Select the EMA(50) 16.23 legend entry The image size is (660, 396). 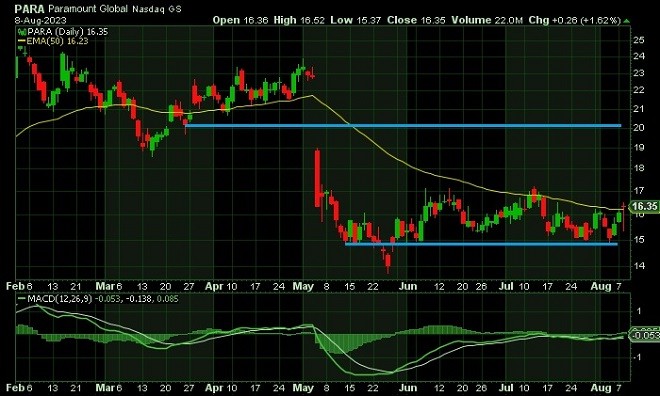57,41
